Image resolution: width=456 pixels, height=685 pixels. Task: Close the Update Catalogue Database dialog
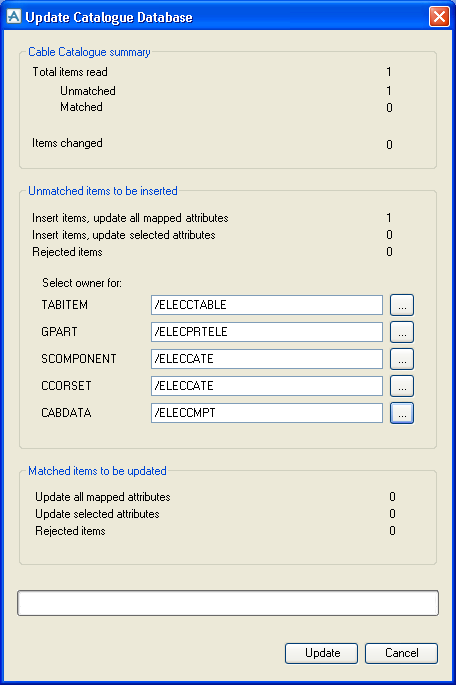pyautogui.click(x=439, y=17)
